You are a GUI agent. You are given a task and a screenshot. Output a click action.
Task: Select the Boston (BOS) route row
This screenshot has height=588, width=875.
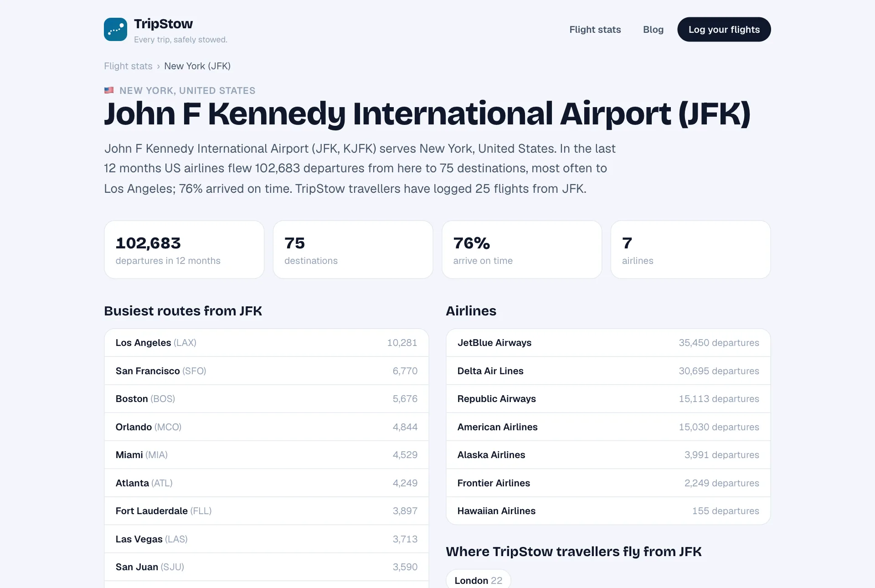266,399
